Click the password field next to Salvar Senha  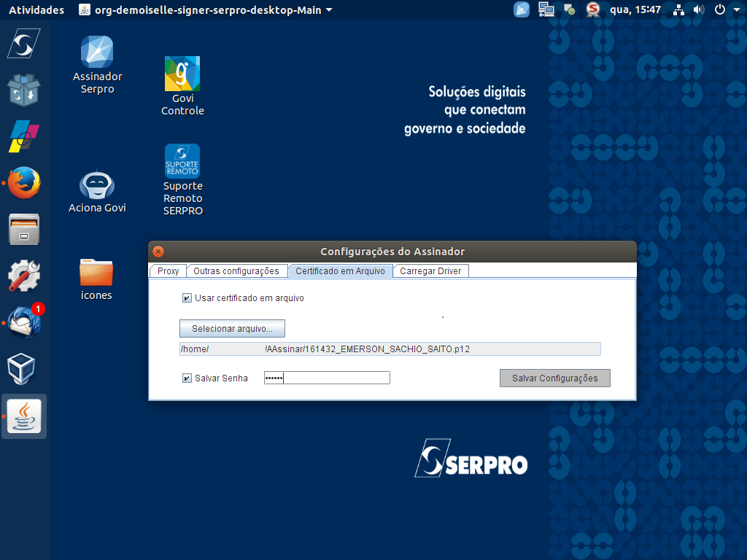tap(327, 378)
